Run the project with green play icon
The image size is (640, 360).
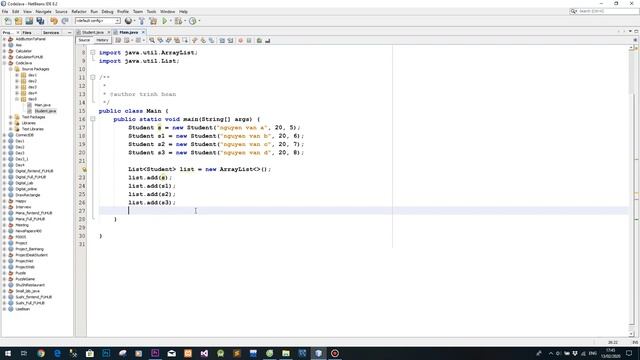tap(164, 21)
